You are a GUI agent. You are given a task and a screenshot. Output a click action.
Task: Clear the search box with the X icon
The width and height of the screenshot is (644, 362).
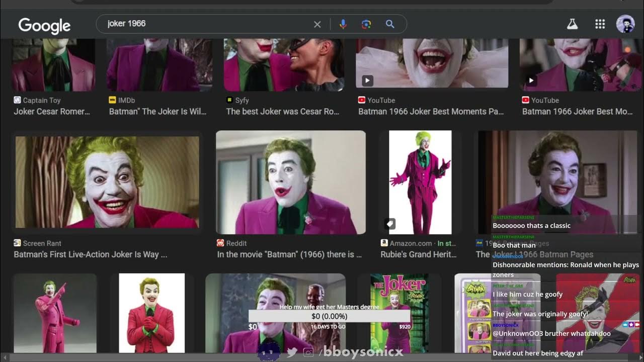pyautogui.click(x=317, y=24)
